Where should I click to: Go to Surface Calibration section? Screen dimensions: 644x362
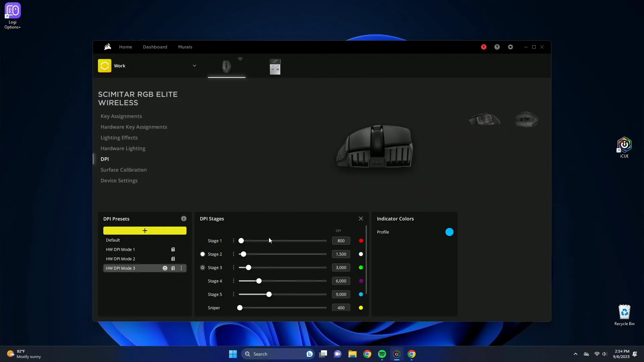(123, 170)
